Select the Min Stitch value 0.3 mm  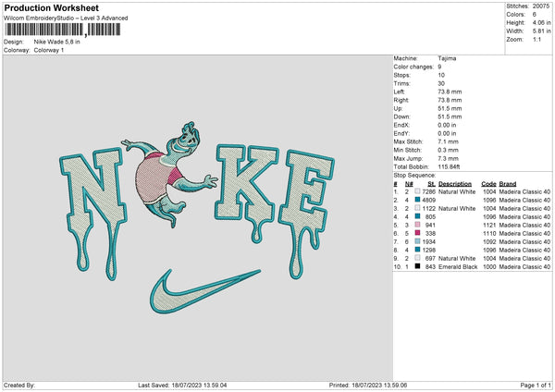pyautogui.click(x=448, y=150)
